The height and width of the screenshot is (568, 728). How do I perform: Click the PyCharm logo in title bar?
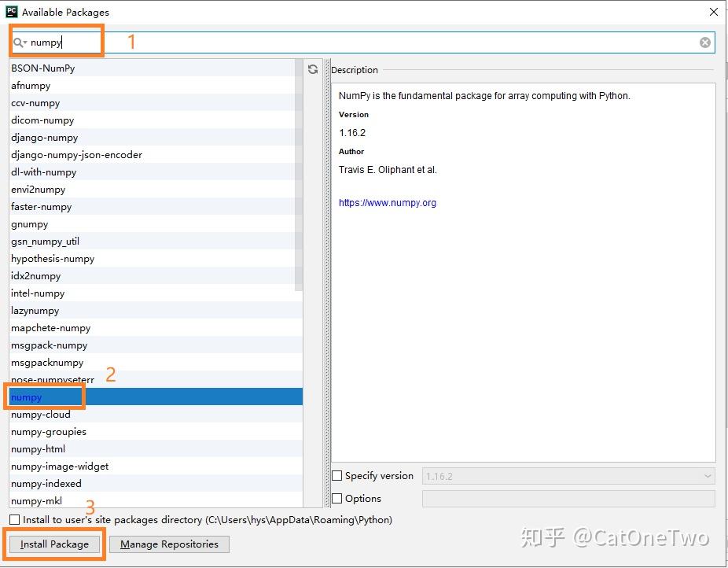(12, 12)
